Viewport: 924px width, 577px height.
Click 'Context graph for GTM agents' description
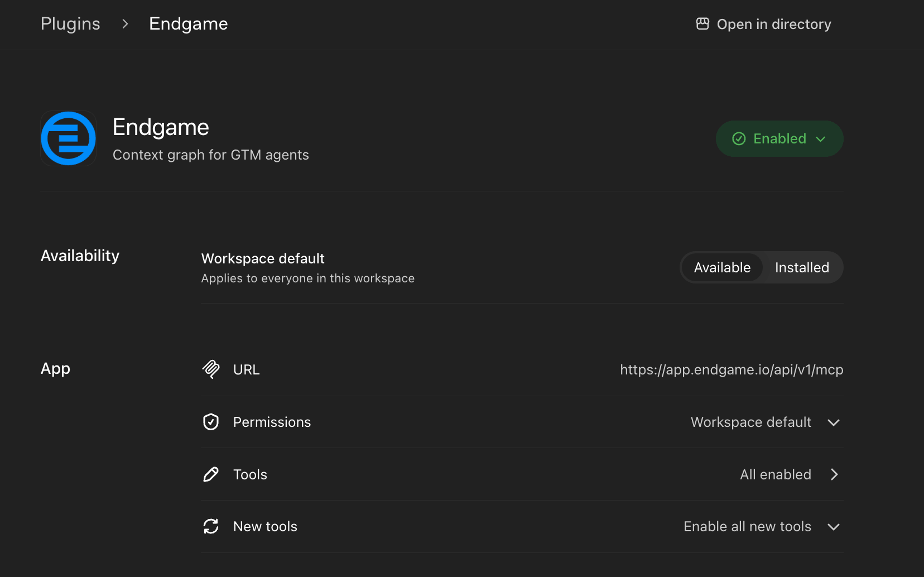coord(211,155)
